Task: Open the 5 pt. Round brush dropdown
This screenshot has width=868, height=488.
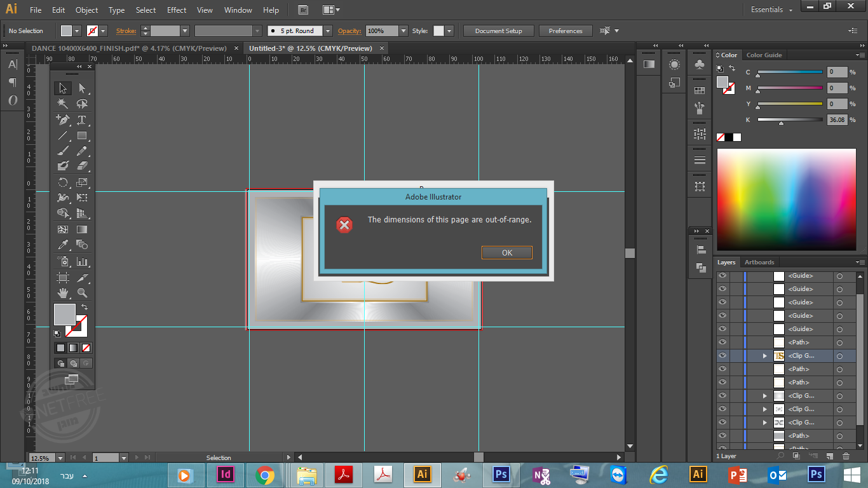Action: click(327, 30)
